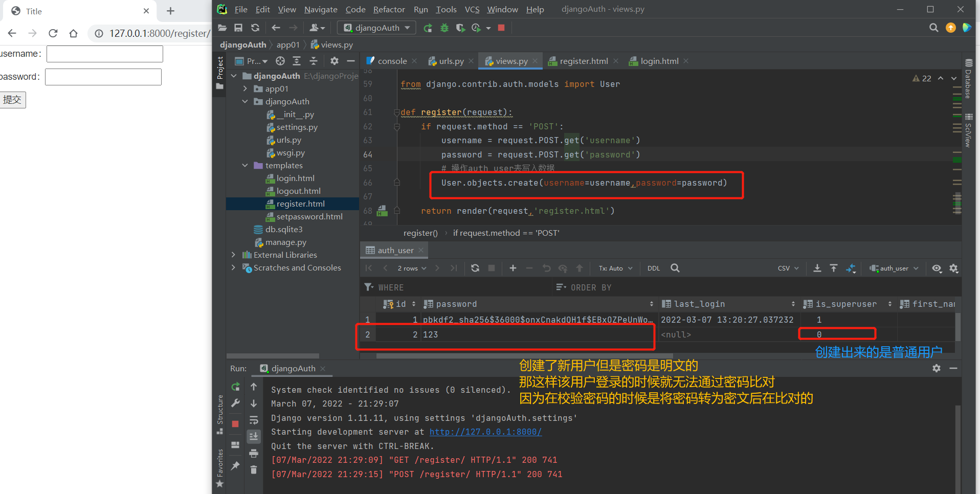Open the CSV export format dropdown
Image resolution: width=980 pixels, height=494 pixels.
(x=788, y=268)
